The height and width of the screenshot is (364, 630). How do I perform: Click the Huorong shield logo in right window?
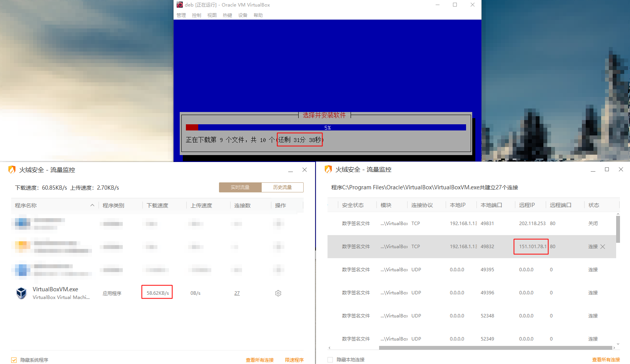328,169
